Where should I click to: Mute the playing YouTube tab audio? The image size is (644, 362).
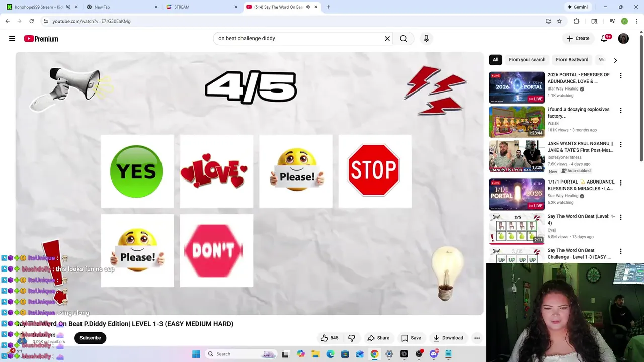pos(308,7)
